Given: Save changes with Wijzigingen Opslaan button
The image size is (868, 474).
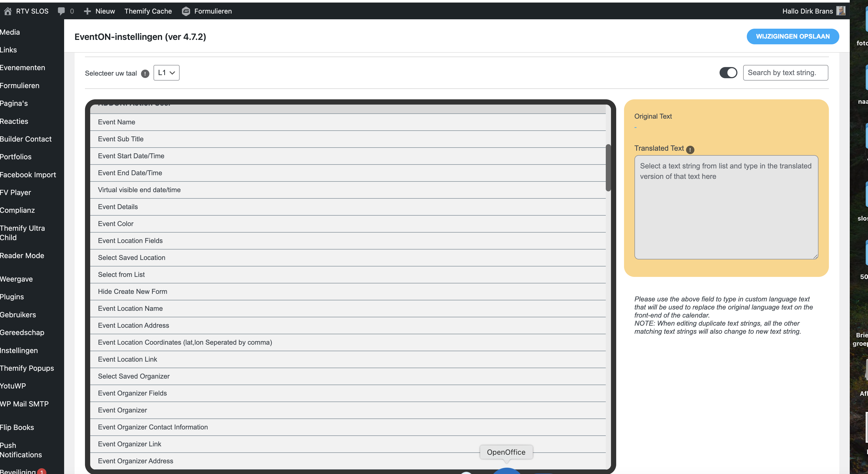Looking at the screenshot, I should [792, 37].
